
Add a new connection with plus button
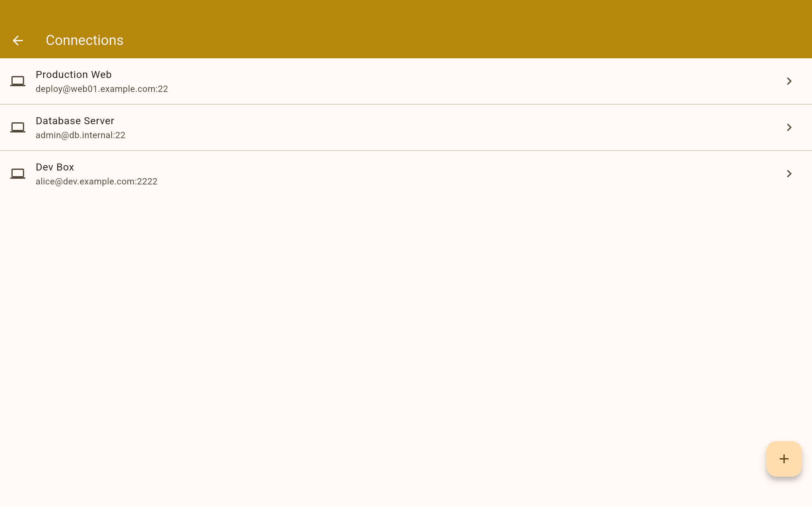coord(783,459)
